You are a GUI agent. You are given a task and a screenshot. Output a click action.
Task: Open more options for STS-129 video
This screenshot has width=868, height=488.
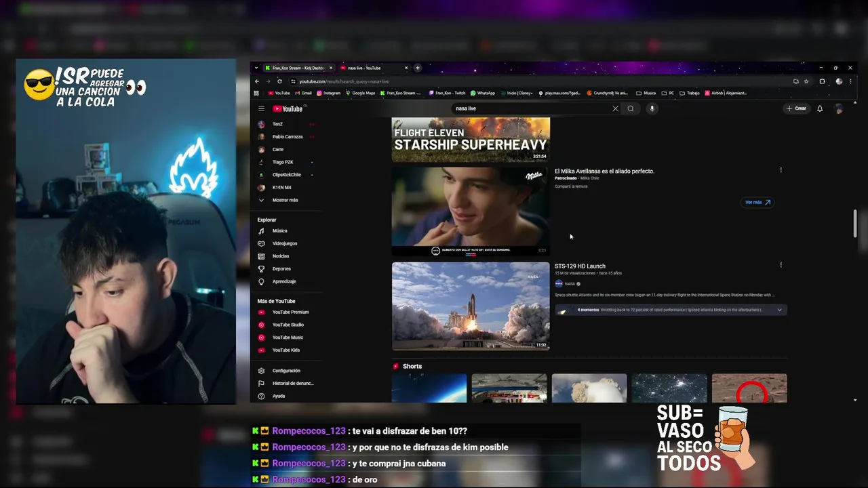pos(781,265)
